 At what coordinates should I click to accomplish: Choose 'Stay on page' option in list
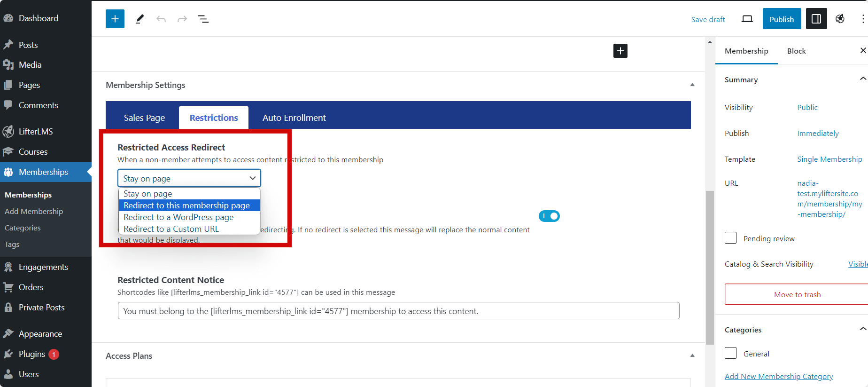(x=189, y=194)
